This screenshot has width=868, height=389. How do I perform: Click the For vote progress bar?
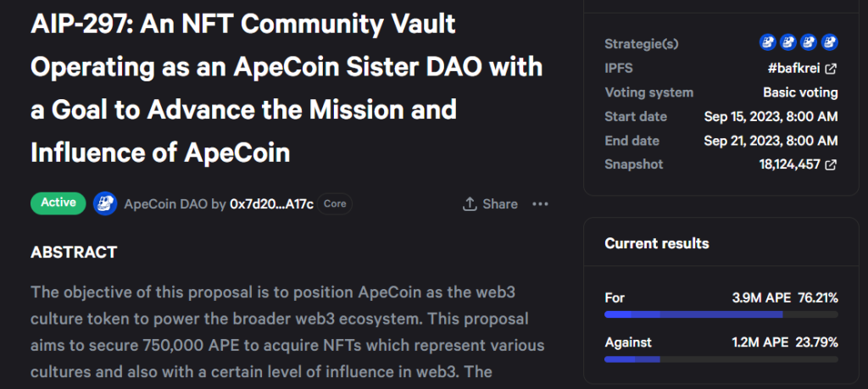(721, 314)
